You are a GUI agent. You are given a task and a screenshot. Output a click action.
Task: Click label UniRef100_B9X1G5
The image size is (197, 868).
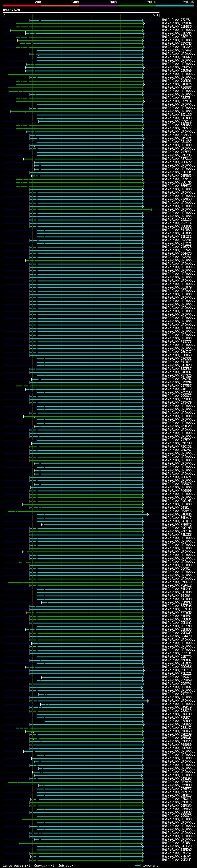pyautogui.click(x=177, y=115)
